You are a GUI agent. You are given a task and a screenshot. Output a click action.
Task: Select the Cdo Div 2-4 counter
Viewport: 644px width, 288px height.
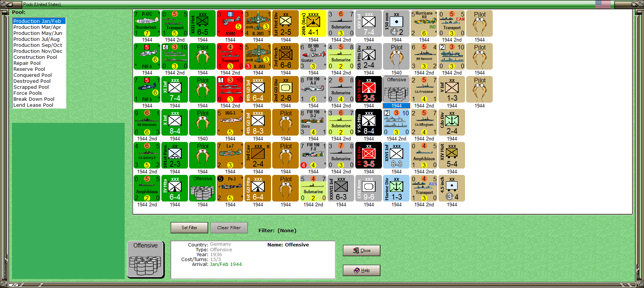click(452, 122)
